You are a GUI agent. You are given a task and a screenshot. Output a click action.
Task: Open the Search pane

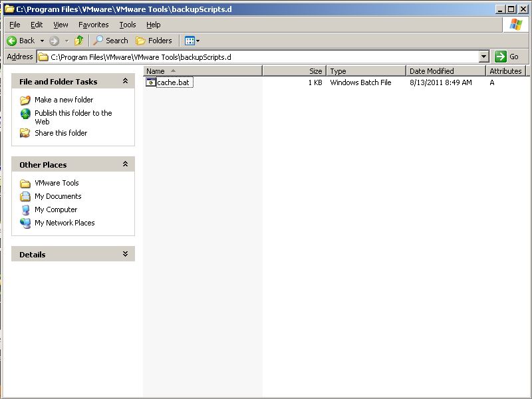point(111,41)
